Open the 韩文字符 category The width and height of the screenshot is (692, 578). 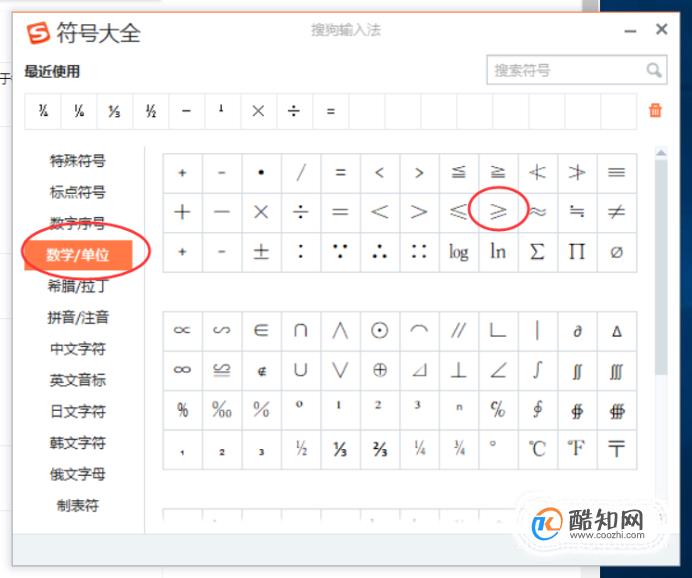click(x=78, y=443)
